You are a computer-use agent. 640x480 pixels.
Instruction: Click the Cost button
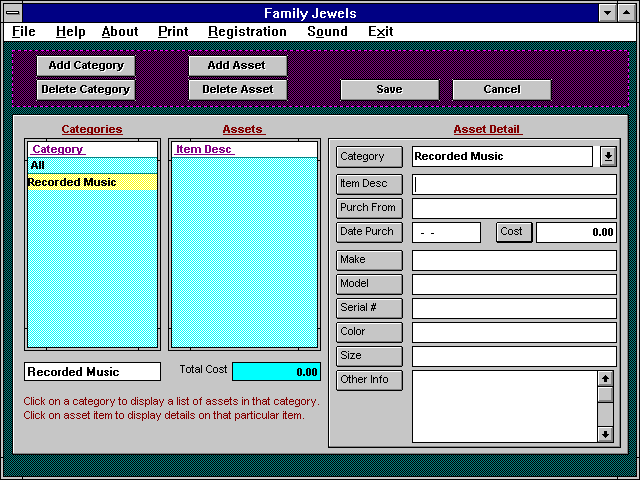[x=511, y=232]
